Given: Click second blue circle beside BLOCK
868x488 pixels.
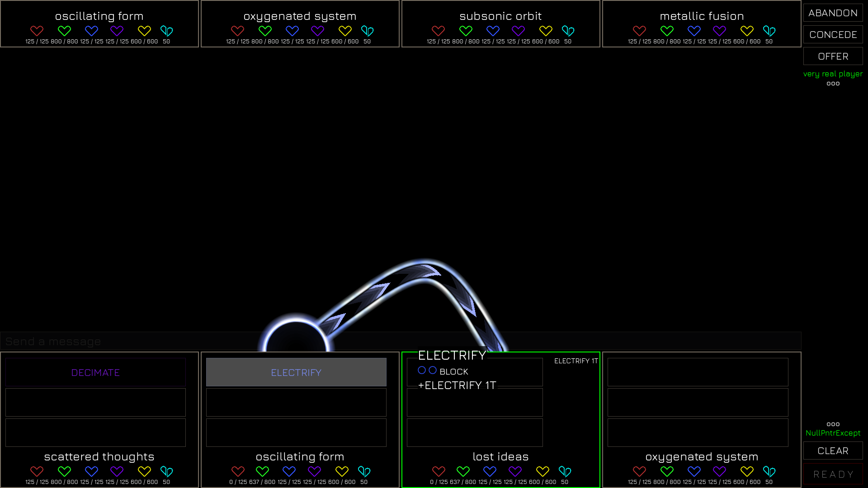Looking at the screenshot, I should [x=433, y=370].
